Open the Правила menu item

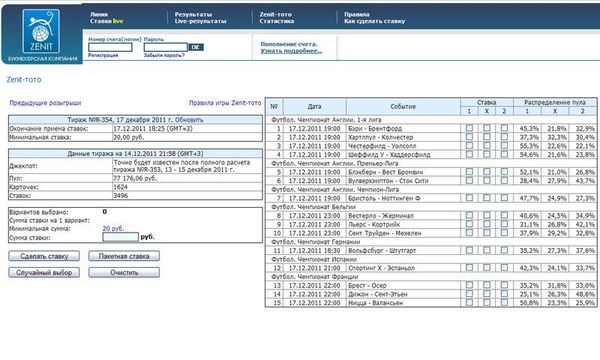tap(357, 14)
